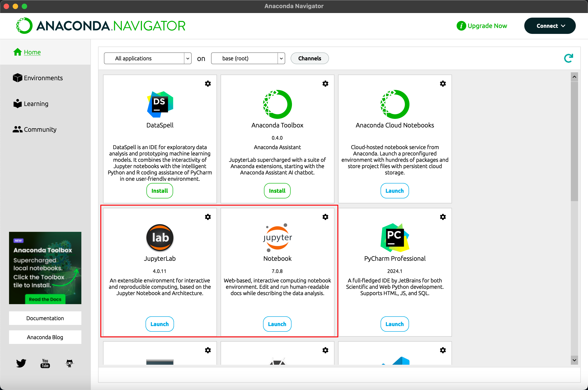Click the Anaconda Assistant subtitle text
Viewport: 588px width, 390px height.
pos(277,147)
